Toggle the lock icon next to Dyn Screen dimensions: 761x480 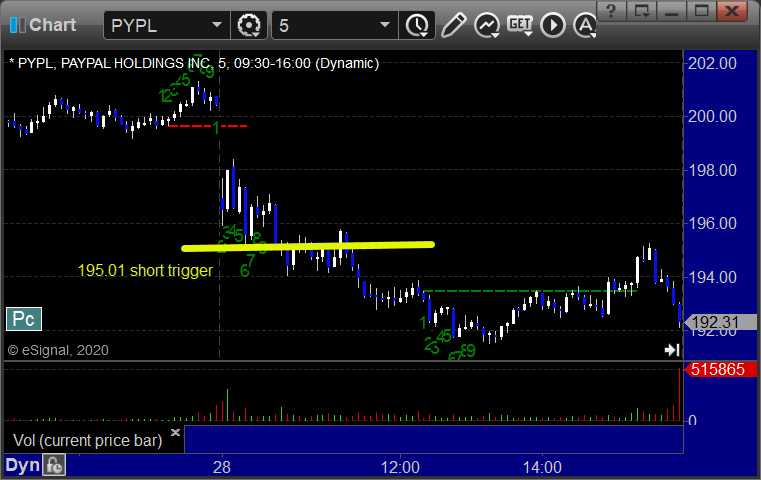click(54, 465)
